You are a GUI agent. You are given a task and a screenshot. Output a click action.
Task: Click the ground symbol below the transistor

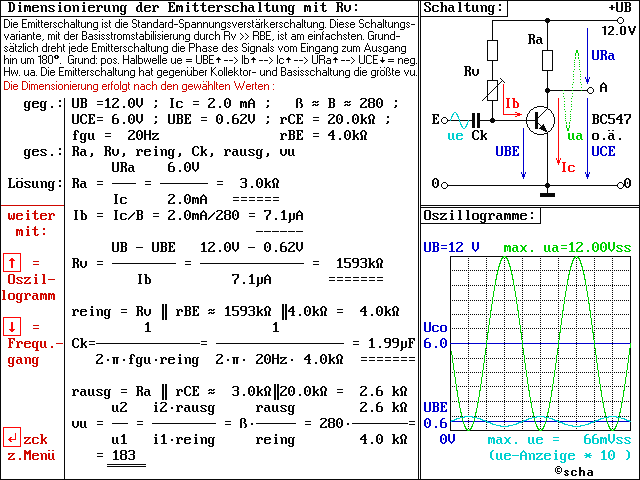547,195
